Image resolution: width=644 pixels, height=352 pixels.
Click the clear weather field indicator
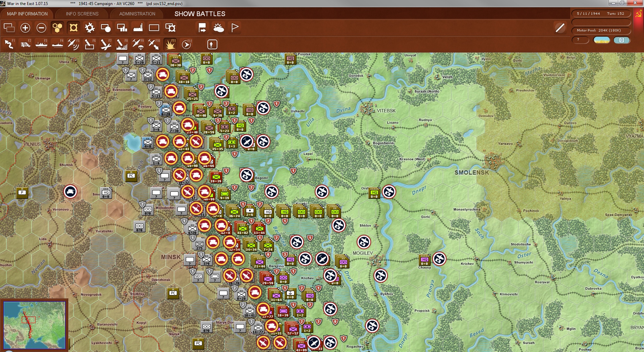602,40
